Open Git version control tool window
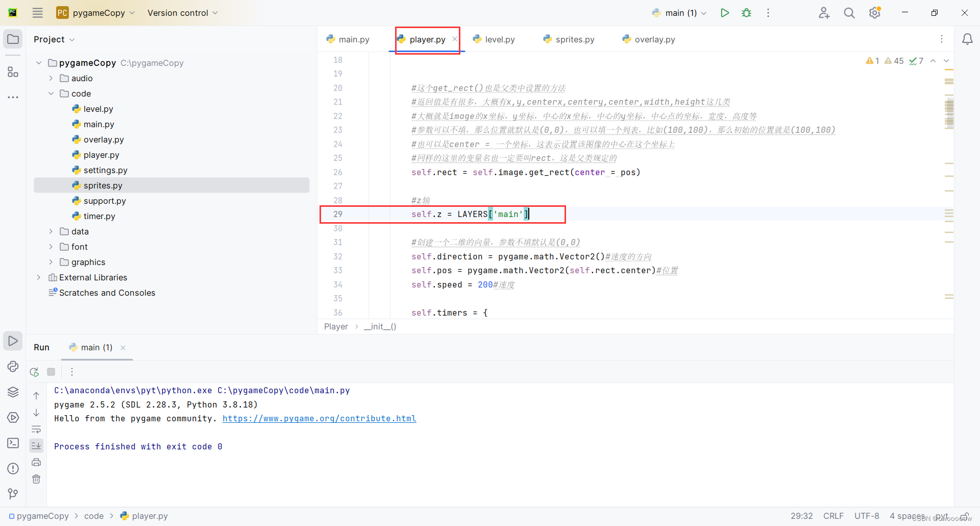This screenshot has height=526, width=980. click(x=13, y=494)
